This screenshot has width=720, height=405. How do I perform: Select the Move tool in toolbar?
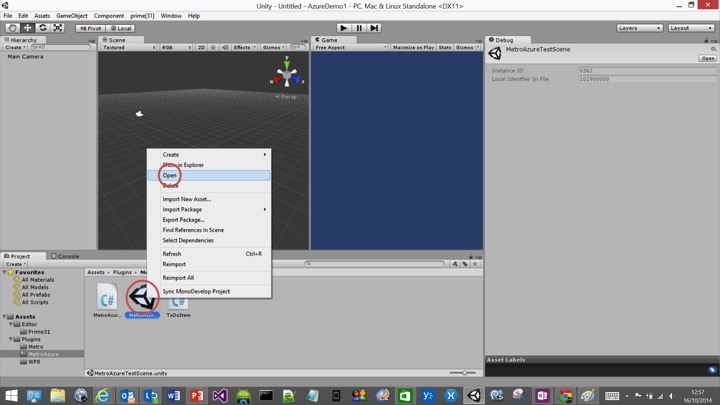click(28, 28)
